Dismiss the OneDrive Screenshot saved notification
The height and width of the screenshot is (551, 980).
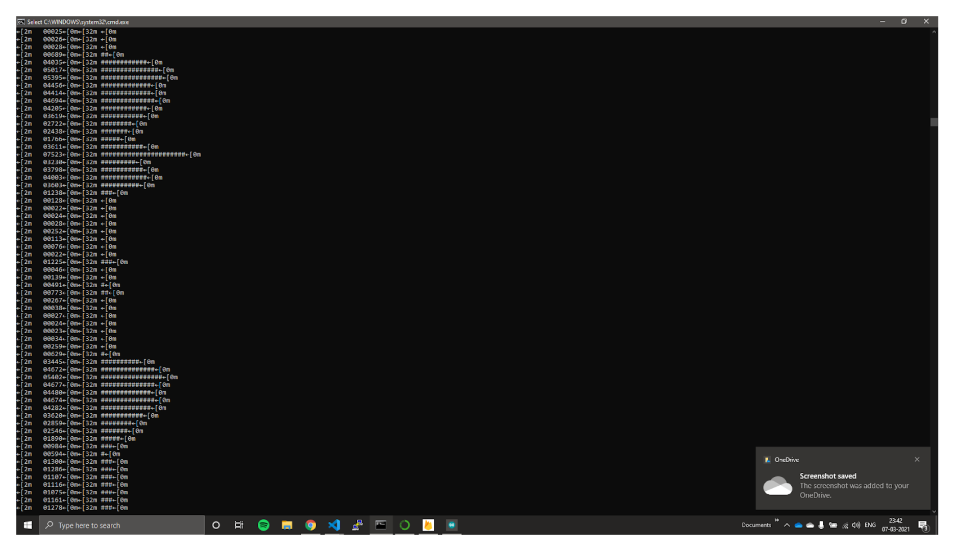click(x=917, y=459)
